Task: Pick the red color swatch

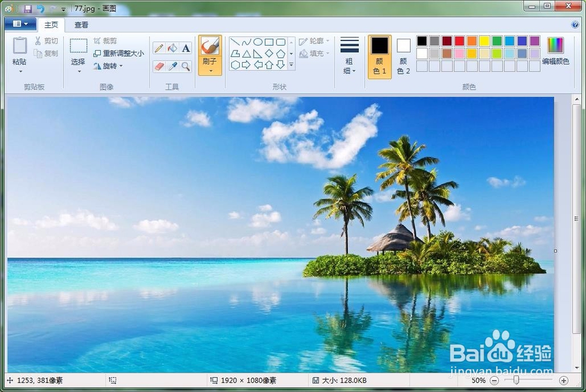Action: pos(459,41)
